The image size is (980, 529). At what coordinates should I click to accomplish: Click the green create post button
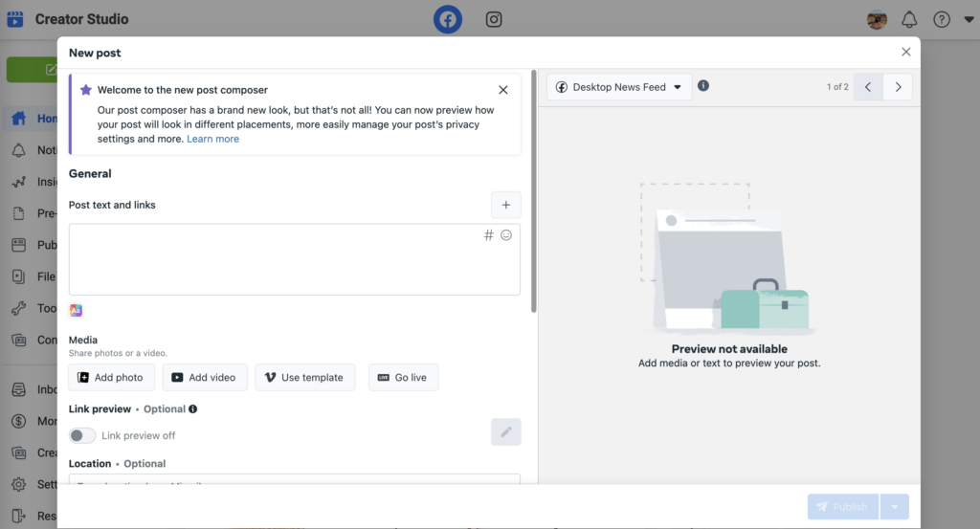click(33, 69)
